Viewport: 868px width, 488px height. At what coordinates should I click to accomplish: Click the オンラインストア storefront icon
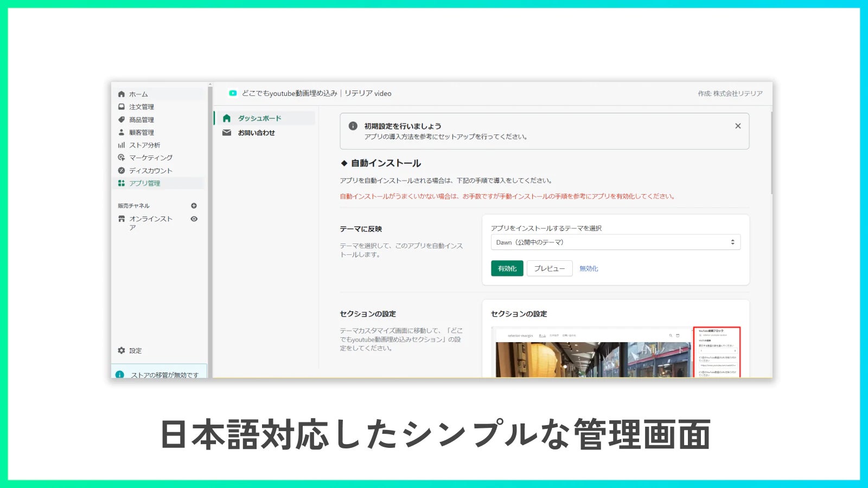(x=122, y=219)
